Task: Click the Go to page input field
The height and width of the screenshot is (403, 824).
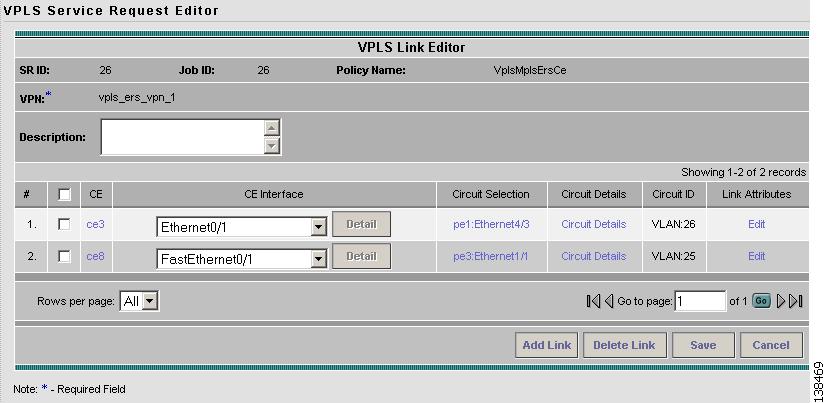Action: pyautogui.click(x=700, y=301)
